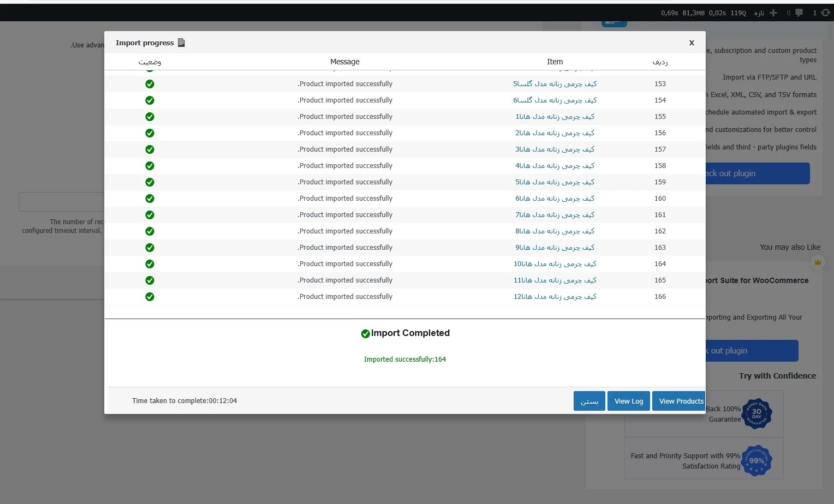Open comments bubble icon in admin bar
Screen dimensions: 834x504
[799, 13]
